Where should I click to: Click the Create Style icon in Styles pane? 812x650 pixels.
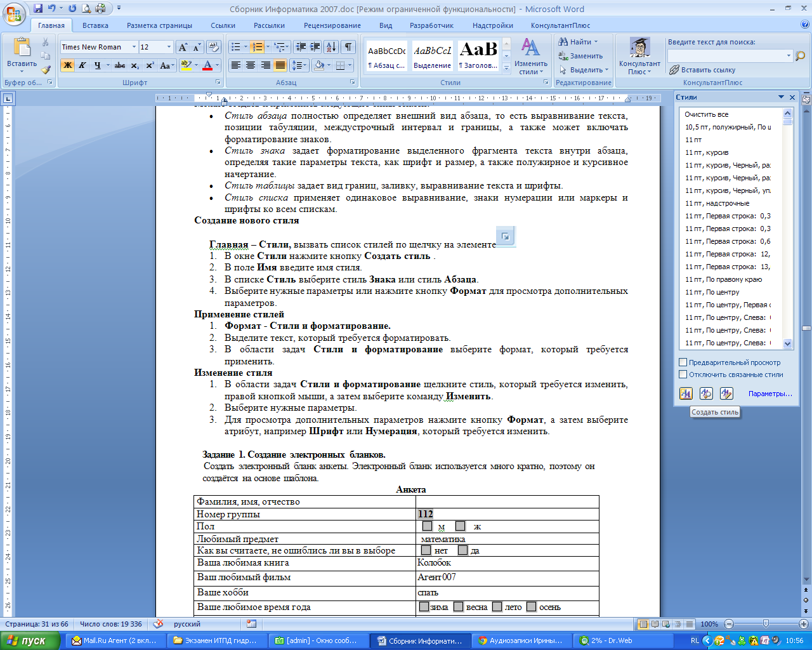coord(686,394)
